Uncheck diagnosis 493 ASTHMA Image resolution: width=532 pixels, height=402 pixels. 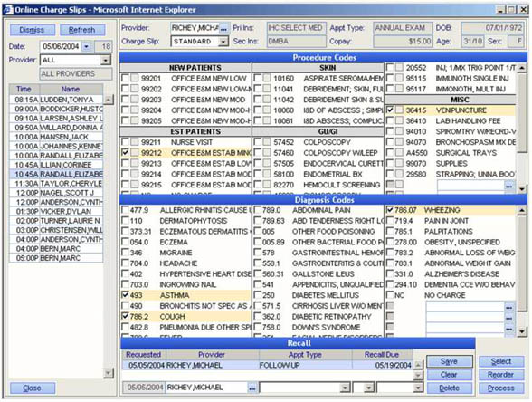click(125, 295)
